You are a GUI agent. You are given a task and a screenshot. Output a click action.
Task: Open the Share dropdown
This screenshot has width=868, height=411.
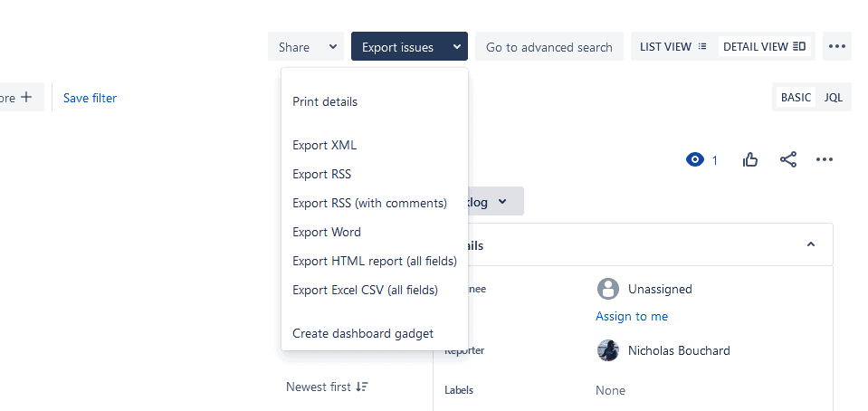pyautogui.click(x=306, y=46)
